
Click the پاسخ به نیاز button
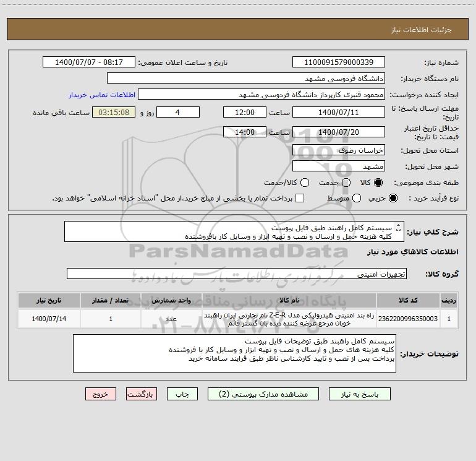tap(360, 394)
